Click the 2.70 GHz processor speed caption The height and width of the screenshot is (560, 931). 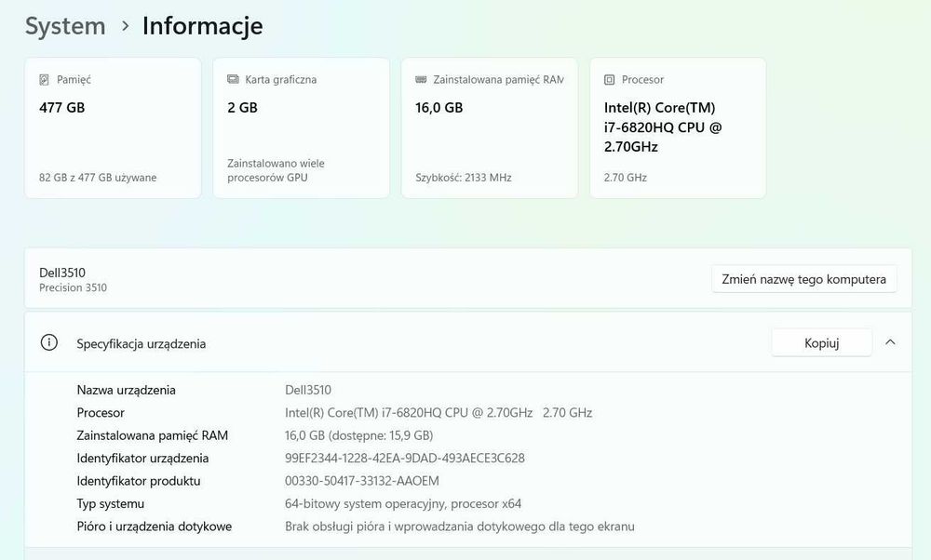pyautogui.click(x=626, y=178)
